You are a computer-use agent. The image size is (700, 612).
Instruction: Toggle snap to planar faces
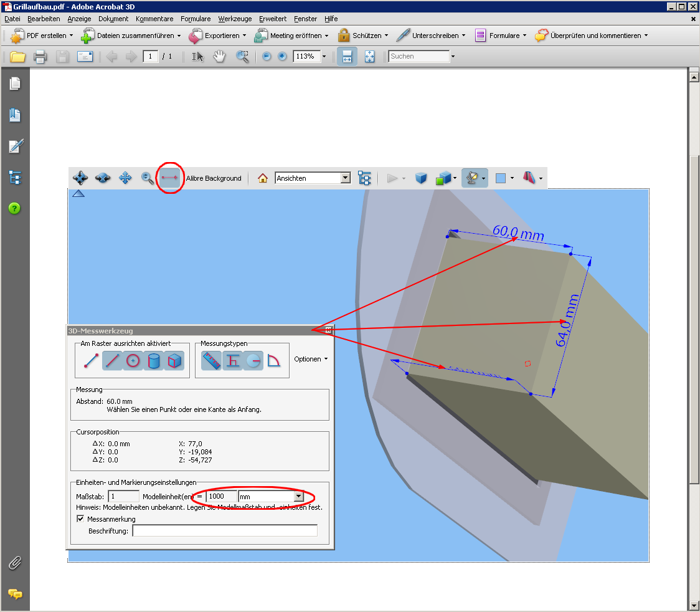click(174, 361)
